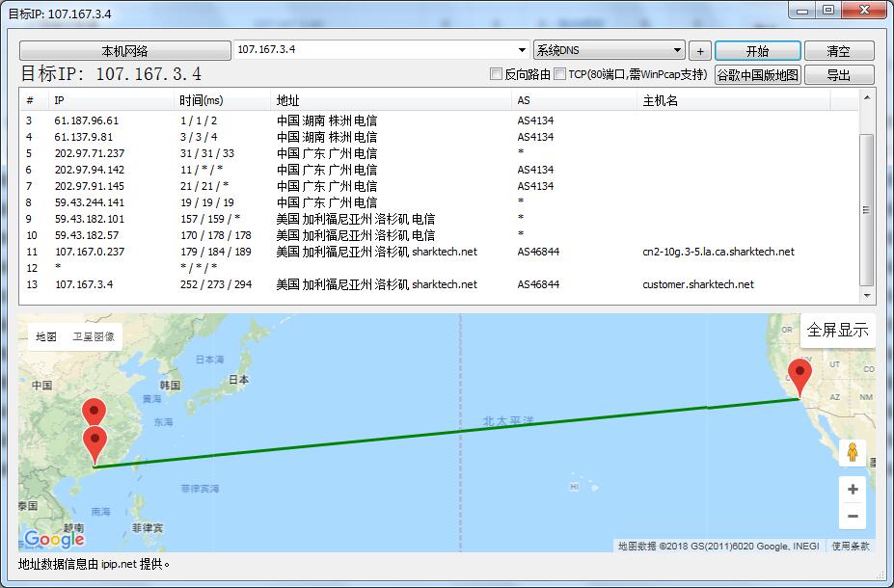Open the 系统DNS dropdown list
Image resolution: width=894 pixels, height=588 pixels.
[677, 50]
